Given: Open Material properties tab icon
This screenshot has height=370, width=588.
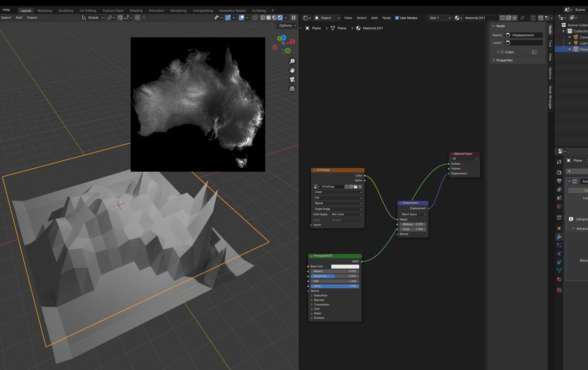Looking at the screenshot, I should [x=559, y=279].
